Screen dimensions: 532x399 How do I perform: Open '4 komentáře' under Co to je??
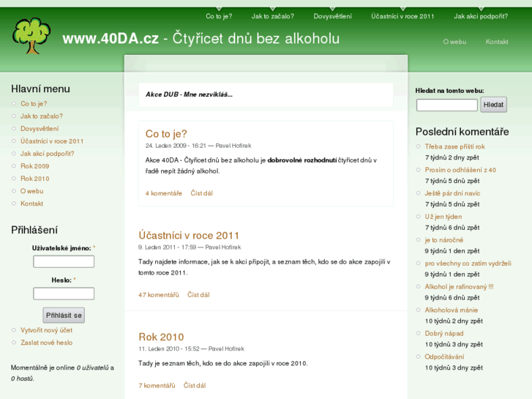[x=163, y=193]
